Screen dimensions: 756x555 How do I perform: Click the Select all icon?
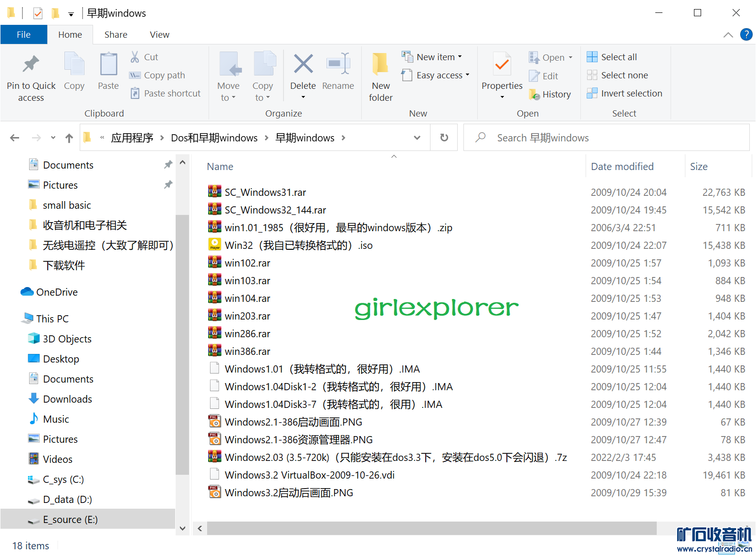tap(592, 57)
